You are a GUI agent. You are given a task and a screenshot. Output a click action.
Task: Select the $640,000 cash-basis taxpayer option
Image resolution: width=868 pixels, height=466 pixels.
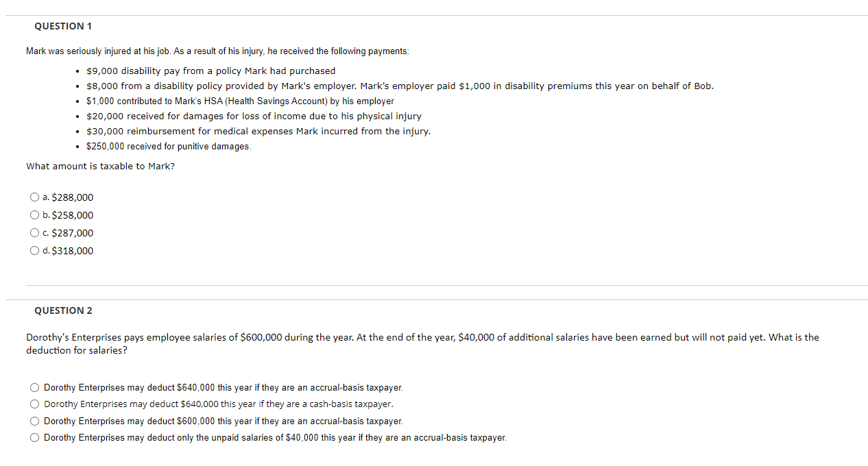click(x=34, y=404)
